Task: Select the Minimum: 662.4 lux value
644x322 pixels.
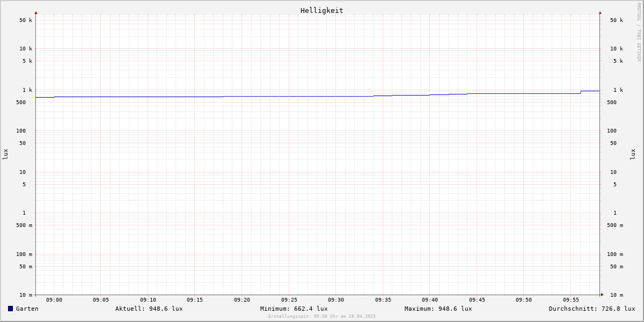Action: [x=294, y=309]
